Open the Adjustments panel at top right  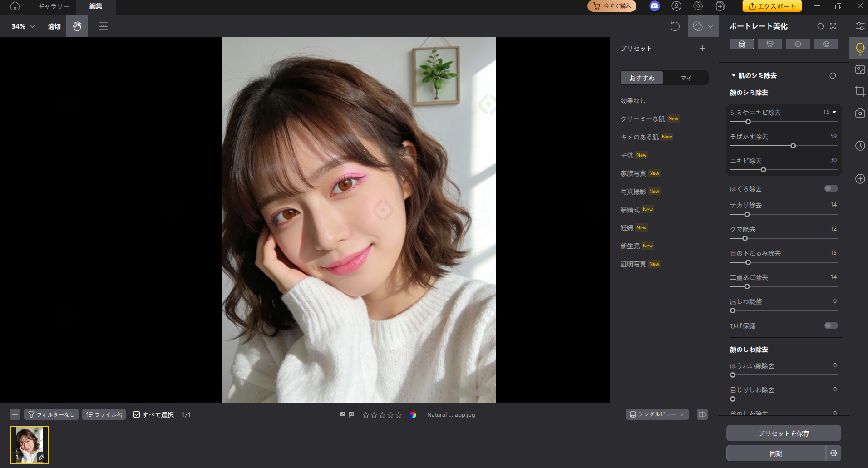point(859,26)
